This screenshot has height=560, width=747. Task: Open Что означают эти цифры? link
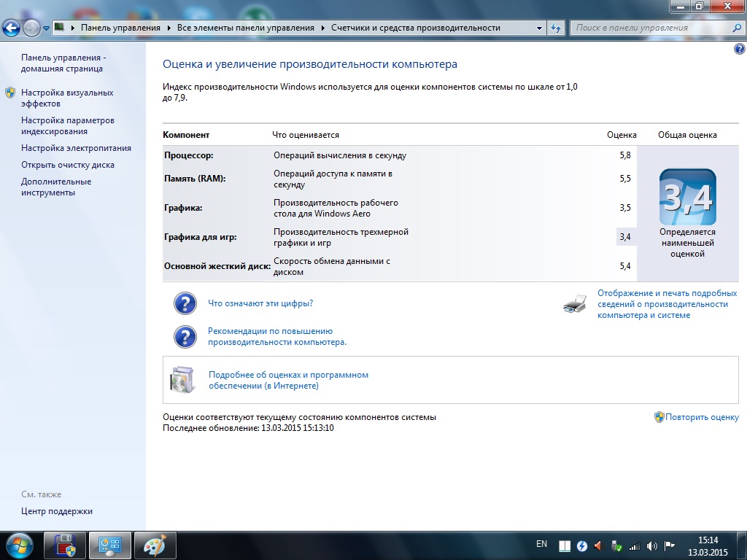coord(260,303)
